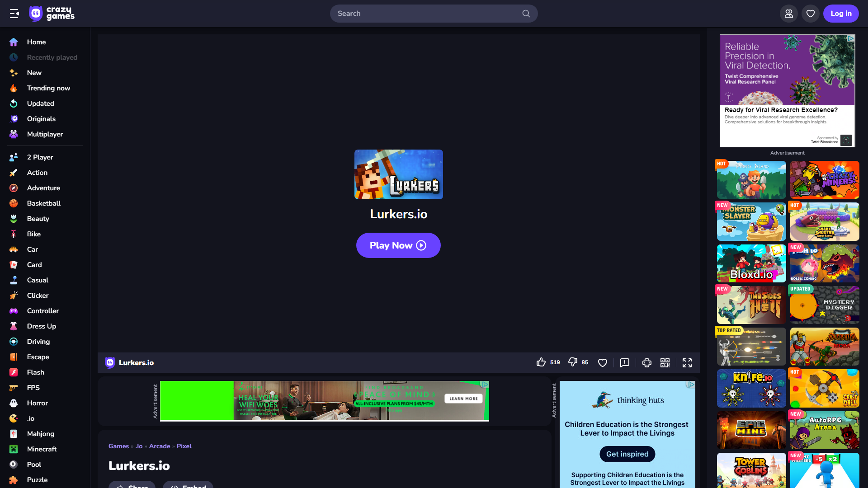Click the Get inspired ad button
Image resolution: width=868 pixels, height=488 pixels.
point(627,454)
